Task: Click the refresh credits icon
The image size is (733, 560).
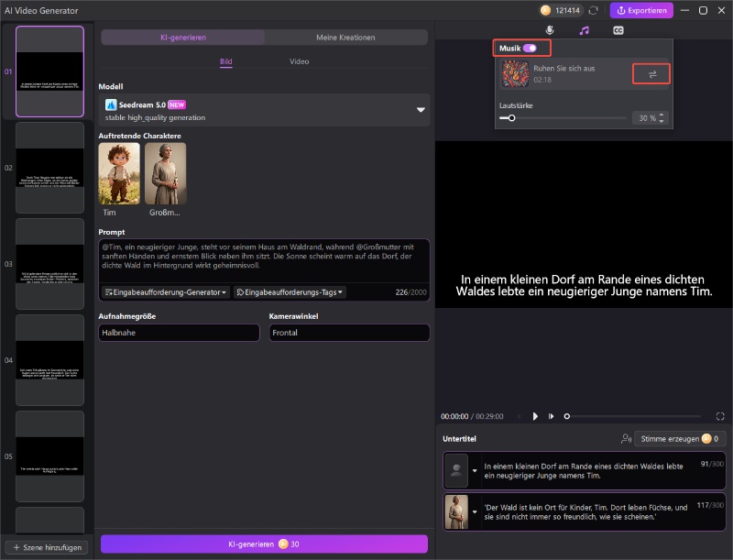Action: 594,10
